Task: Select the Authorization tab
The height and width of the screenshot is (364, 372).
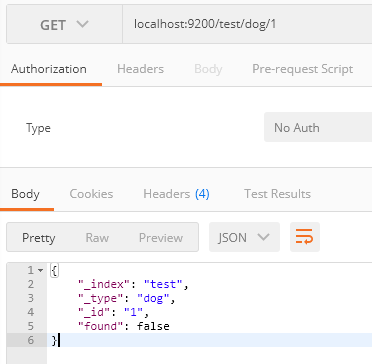Action: click(49, 69)
